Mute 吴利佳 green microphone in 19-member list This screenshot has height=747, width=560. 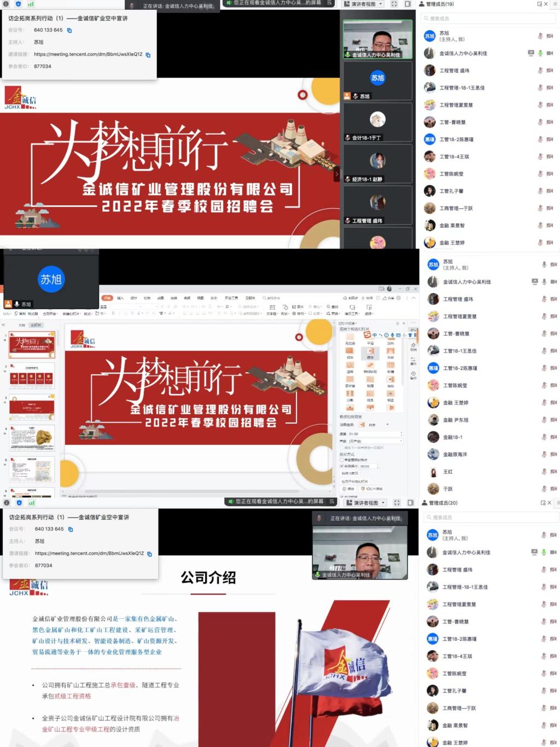[x=540, y=53]
